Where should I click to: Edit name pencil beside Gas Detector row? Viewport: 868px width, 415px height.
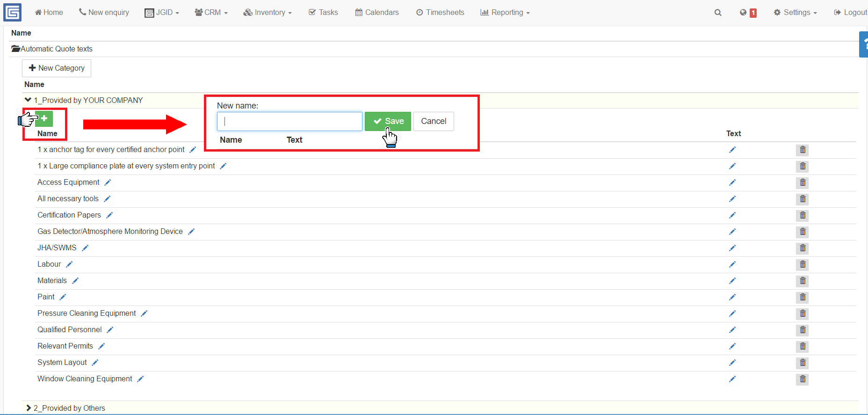pos(191,232)
